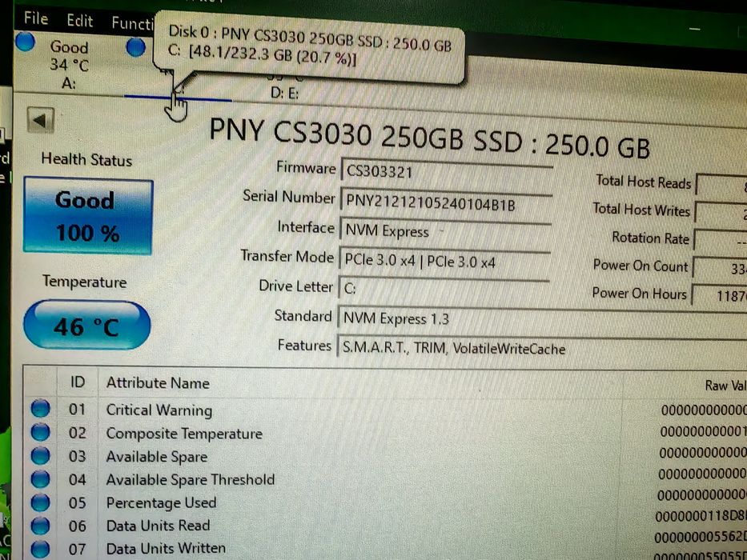The image size is (747, 560).
Task: Open the Function menu
Action: pyautogui.click(x=132, y=22)
